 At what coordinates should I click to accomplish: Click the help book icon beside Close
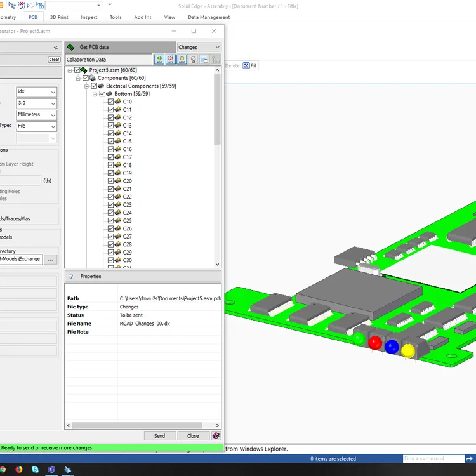tap(216, 435)
